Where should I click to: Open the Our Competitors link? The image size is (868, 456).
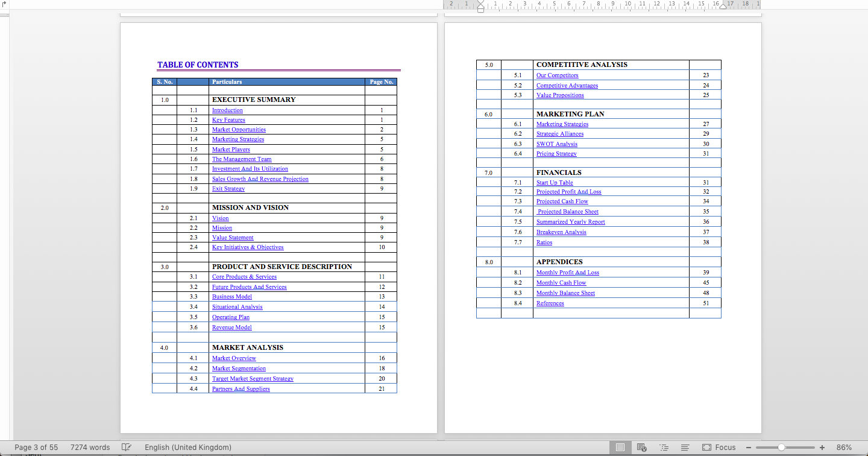click(558, 75)
